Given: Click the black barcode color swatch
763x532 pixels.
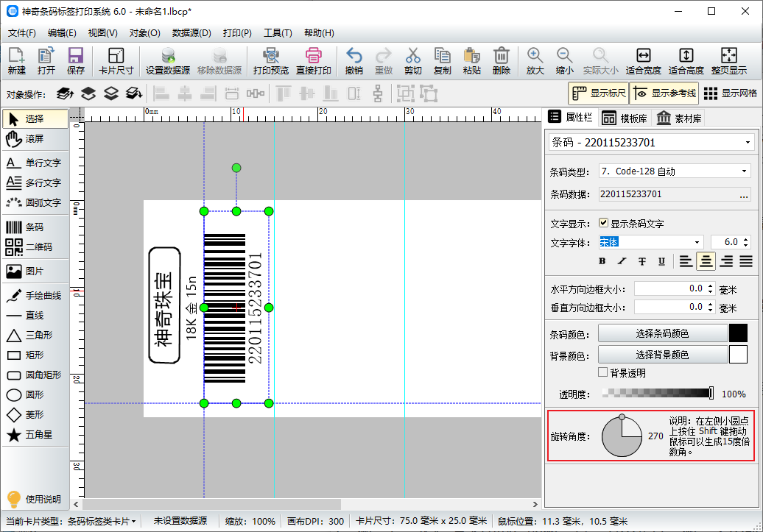Looking at the screenshot, I should tap(738, 333).
